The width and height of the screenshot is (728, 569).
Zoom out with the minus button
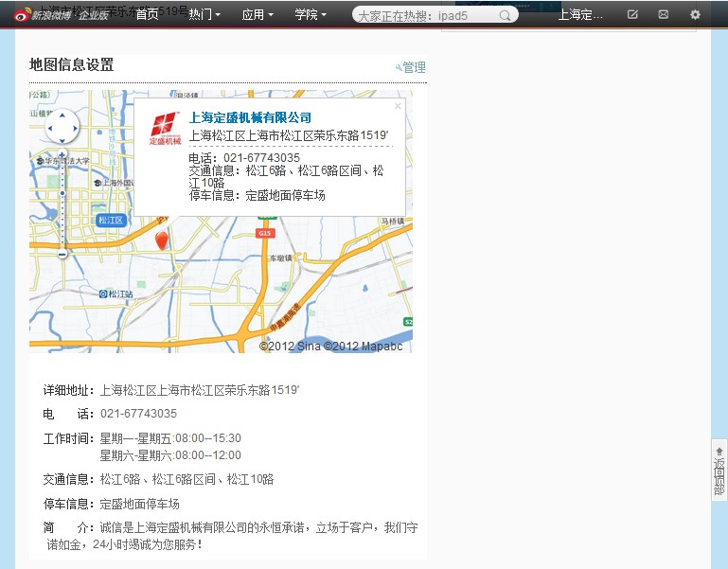pyautogui.click(x=62, y=254)
